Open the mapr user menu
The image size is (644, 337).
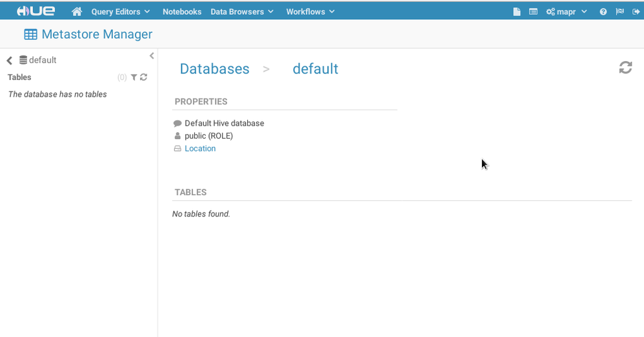tap(567, 12)
